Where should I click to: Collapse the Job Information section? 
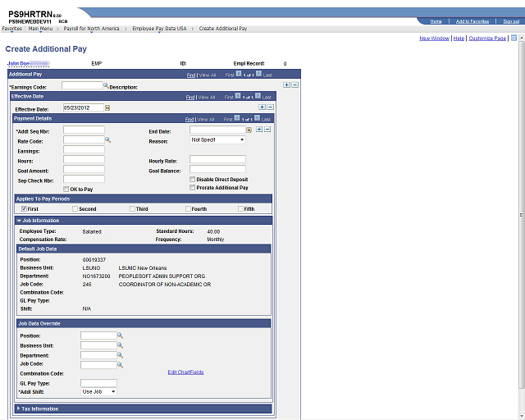click(19, 221)
